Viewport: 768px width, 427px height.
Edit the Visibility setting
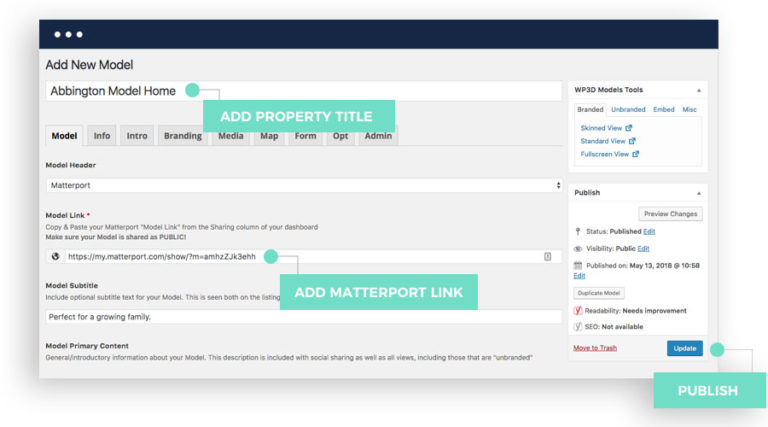pos(643,248)
